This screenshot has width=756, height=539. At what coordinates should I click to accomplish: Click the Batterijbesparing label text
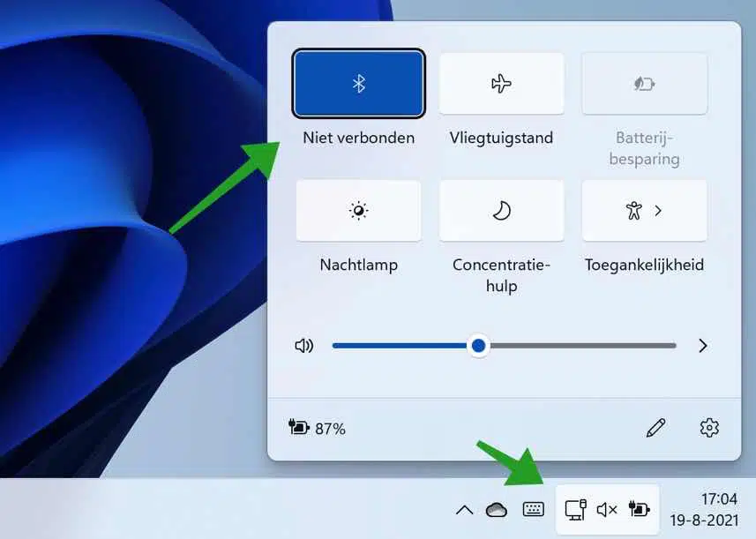645,148
